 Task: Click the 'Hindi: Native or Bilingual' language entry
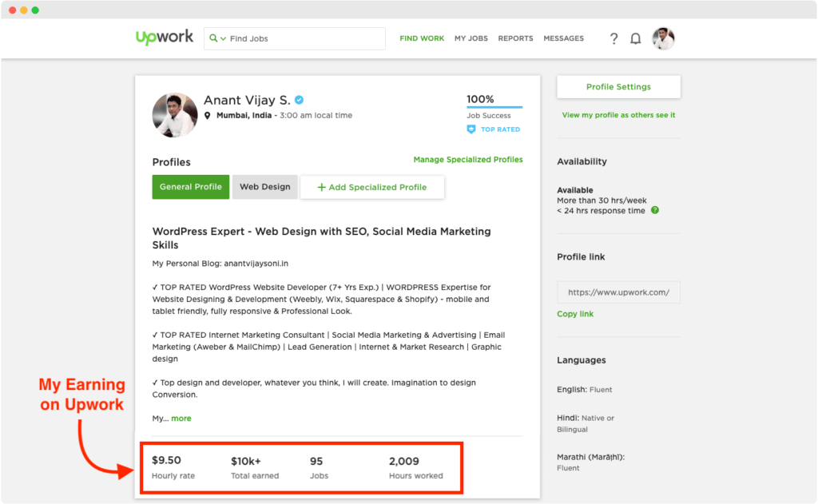point(586,423)
